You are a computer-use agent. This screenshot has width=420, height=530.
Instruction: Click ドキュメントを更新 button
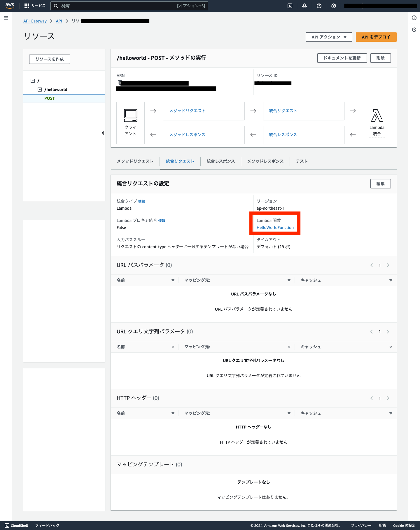(342, 58)
